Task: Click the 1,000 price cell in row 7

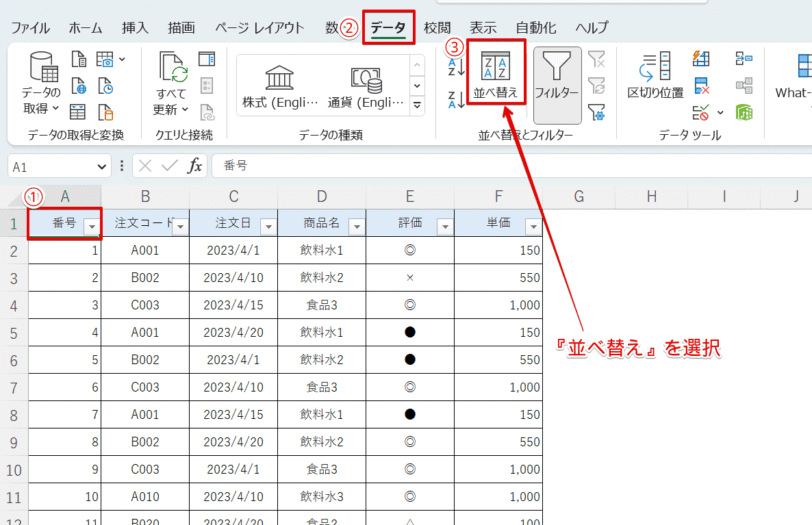Action: click(499, 387)
